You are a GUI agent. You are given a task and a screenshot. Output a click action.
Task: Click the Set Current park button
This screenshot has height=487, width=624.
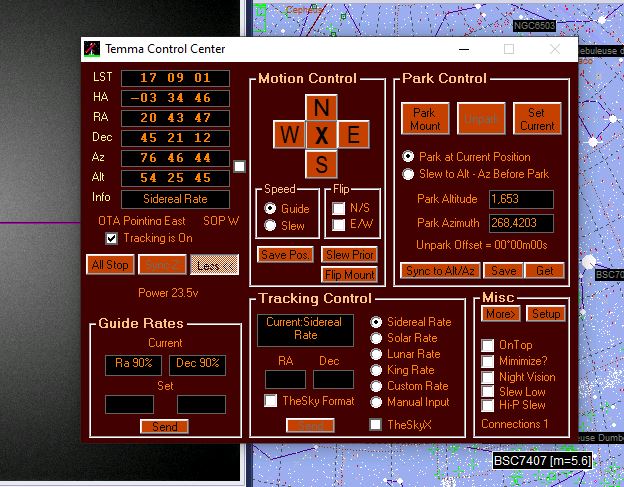536,119
